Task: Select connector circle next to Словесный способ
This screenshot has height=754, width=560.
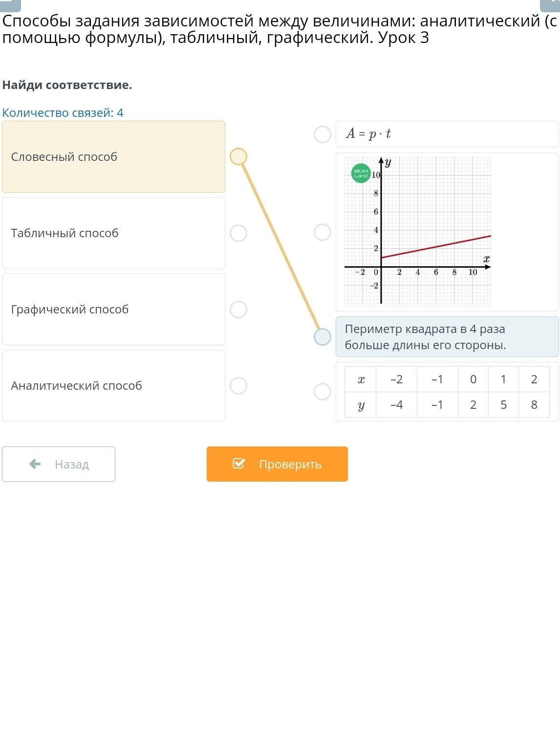Action: (x=238, y=156)
